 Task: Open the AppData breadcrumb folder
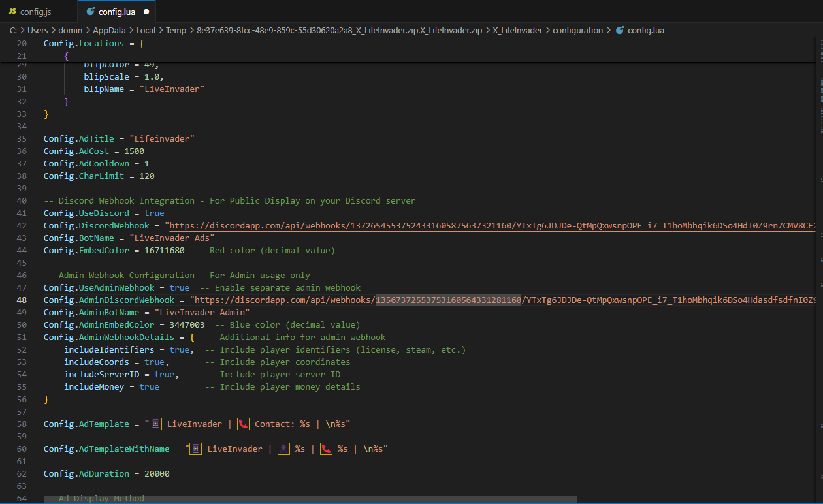(110, 30)
